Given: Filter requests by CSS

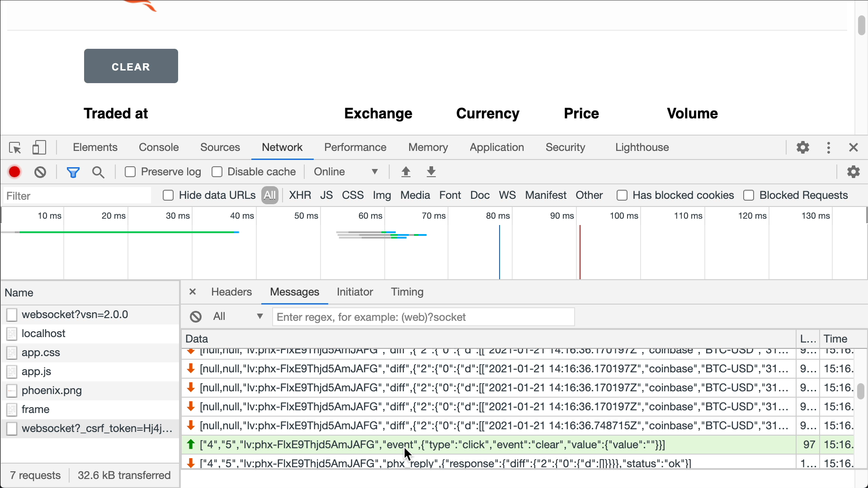Looking at the screenshot, I should pos(353,195).
